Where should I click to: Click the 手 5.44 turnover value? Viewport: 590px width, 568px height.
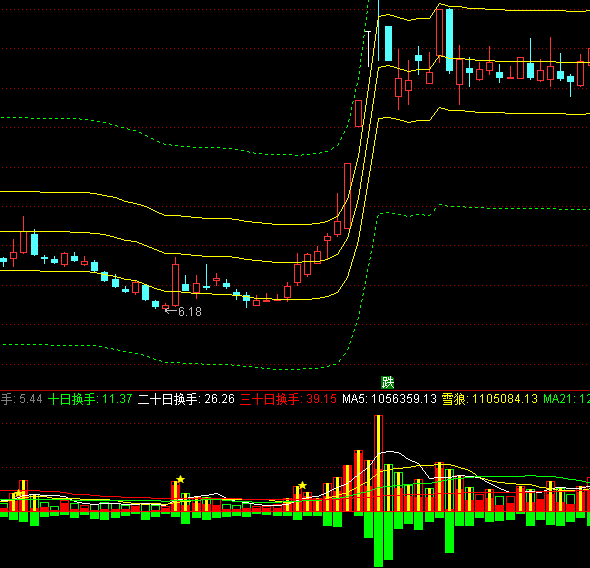pyautogui.click(x=21, y=399)
